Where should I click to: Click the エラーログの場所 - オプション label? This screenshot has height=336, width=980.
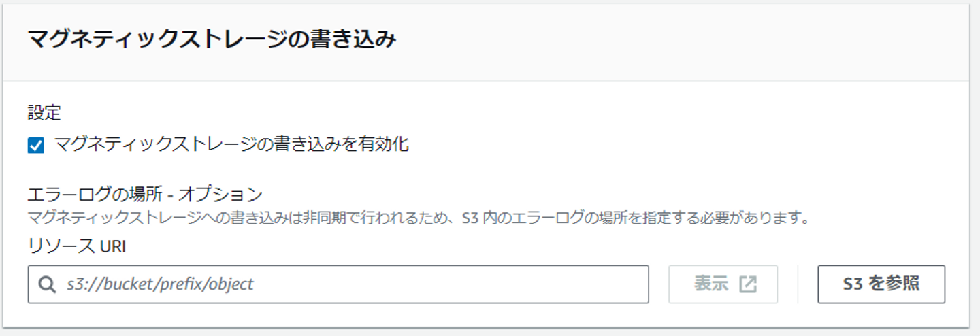click(145, 195)
